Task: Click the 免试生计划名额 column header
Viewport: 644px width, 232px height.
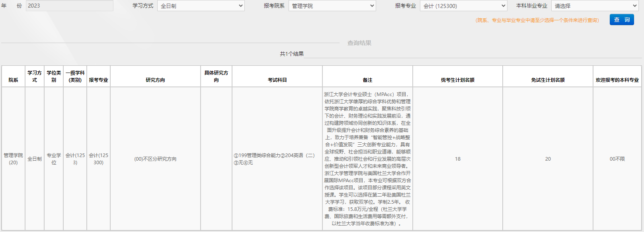Action: tap(548, 80)
